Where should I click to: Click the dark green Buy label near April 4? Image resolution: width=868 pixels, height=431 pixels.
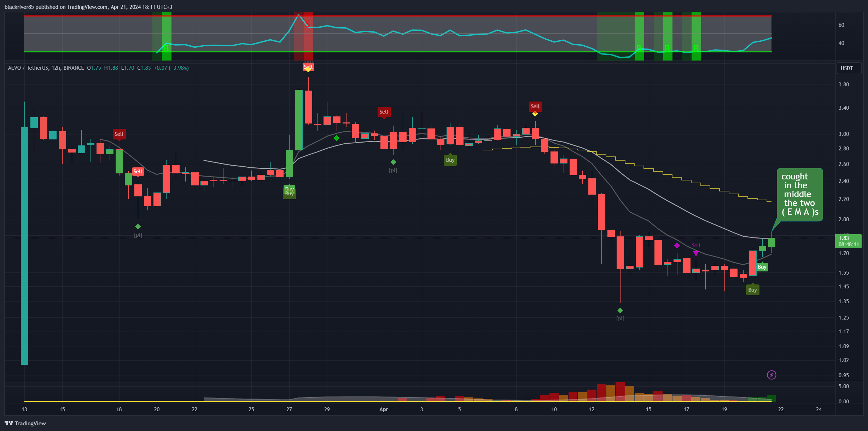click(x=450, y=160)
